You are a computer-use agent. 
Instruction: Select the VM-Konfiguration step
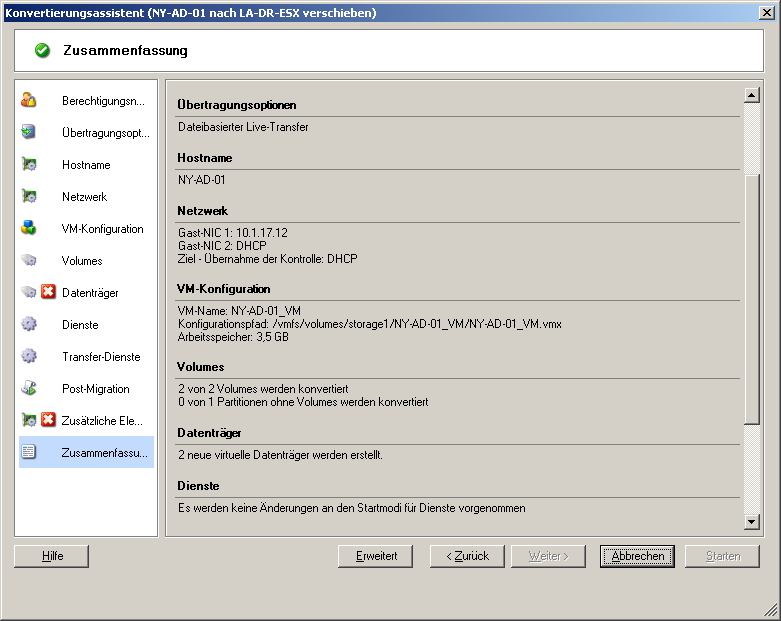click(x=86, y=229)
